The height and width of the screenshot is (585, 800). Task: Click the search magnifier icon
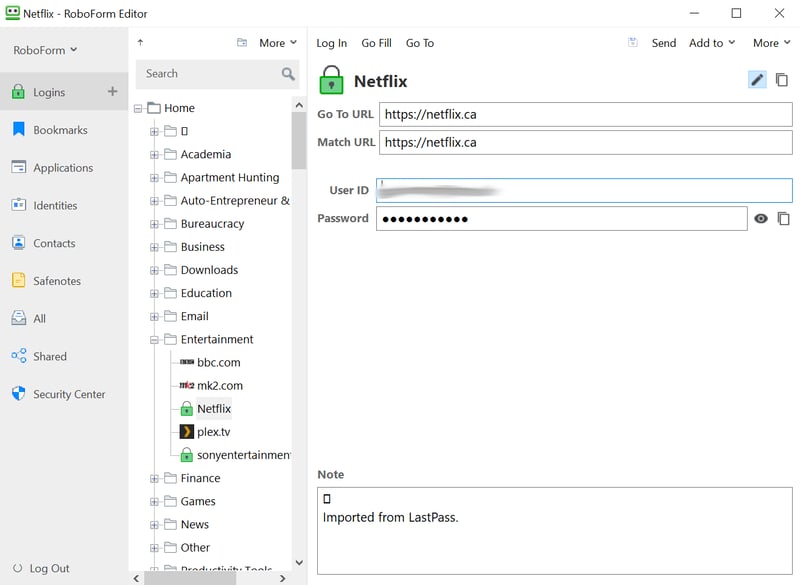[288, 74]
